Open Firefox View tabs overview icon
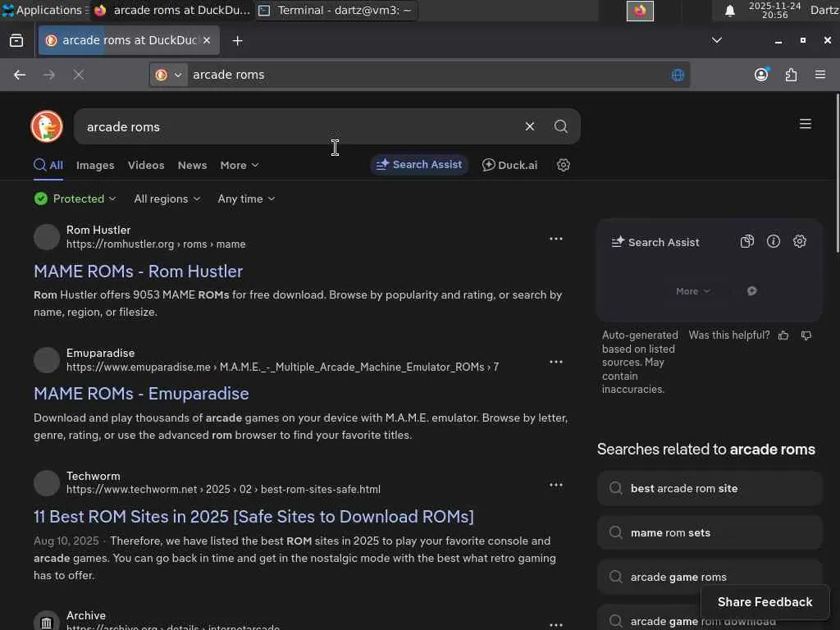Viewport: 840px width, 630px height. click(x=16, y=41)
